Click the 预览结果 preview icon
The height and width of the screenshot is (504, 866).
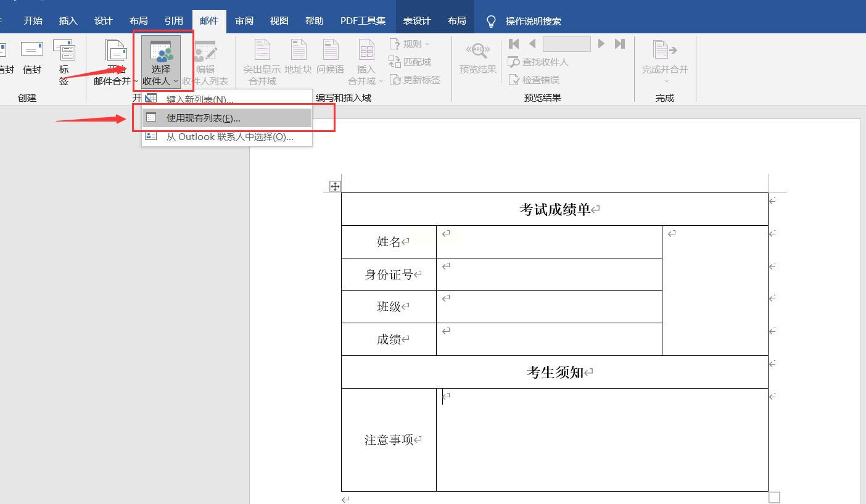[x=477, y=57]
